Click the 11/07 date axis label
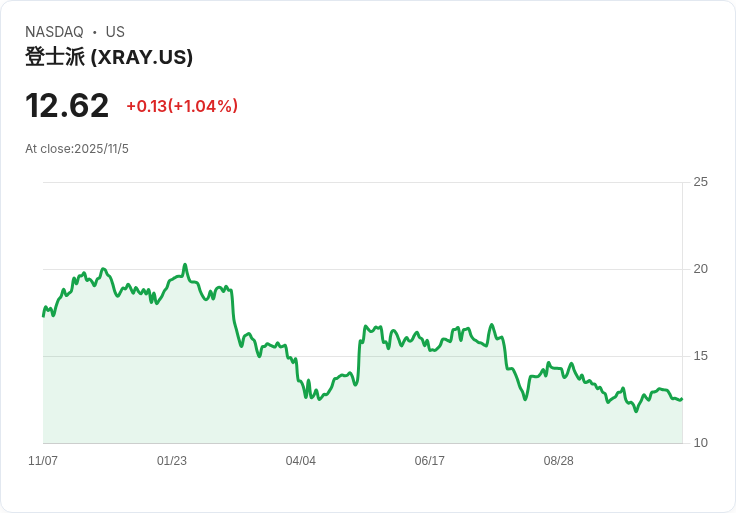 click(43, 461)
